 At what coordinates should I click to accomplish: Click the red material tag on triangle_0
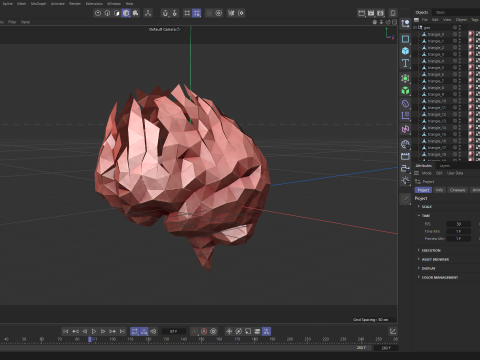point(471,34)
